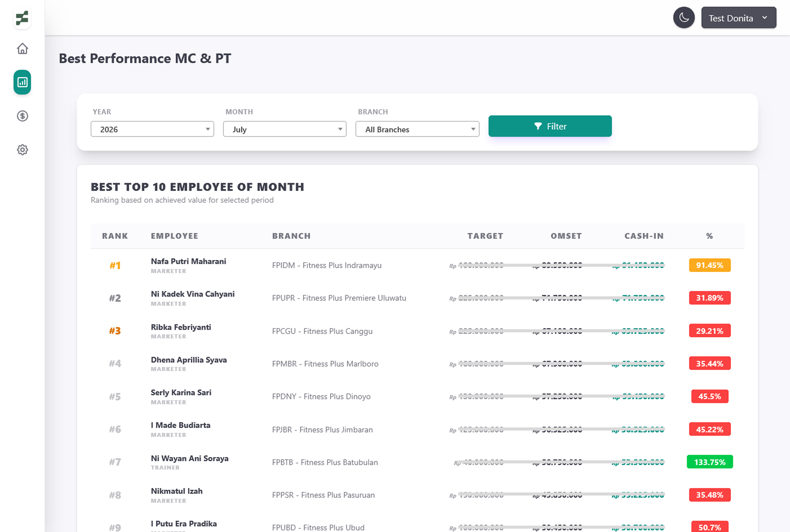Select employee Serly Karina Sari
The height and width of the screenshot is (532, 790).
(181, 392)
